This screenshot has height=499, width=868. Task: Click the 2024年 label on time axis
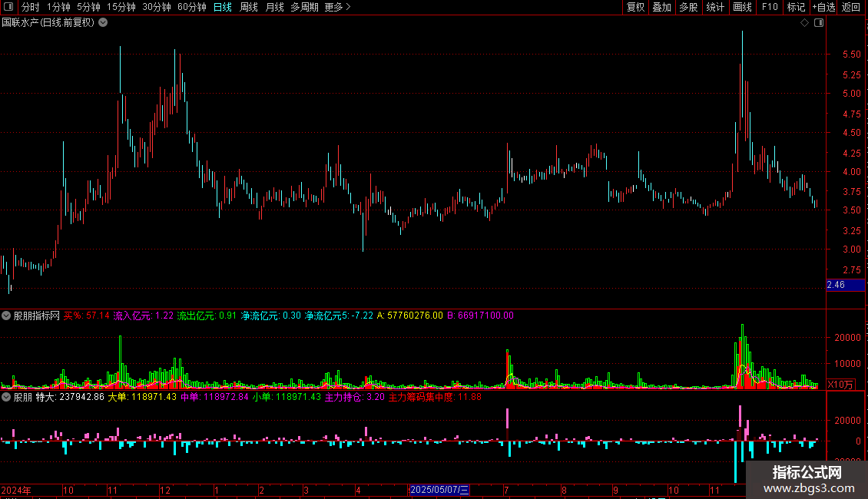coord(16,490)
